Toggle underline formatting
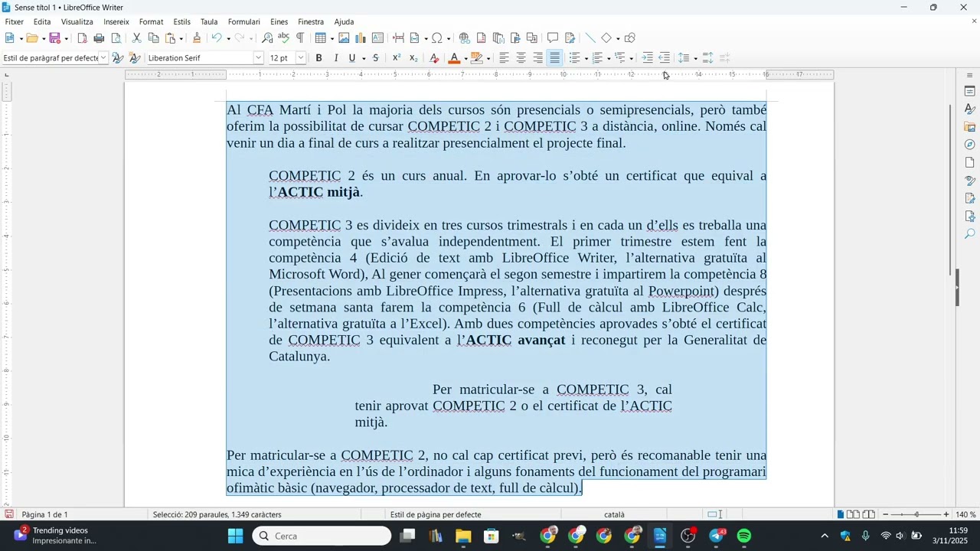This screenshot has width=980, height=551. click(x=352, y=58)
